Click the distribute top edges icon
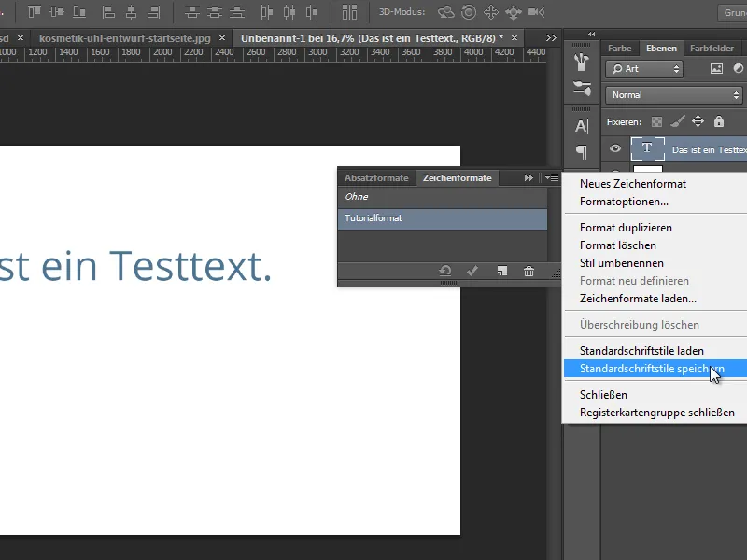 click(x=192, y=12)
